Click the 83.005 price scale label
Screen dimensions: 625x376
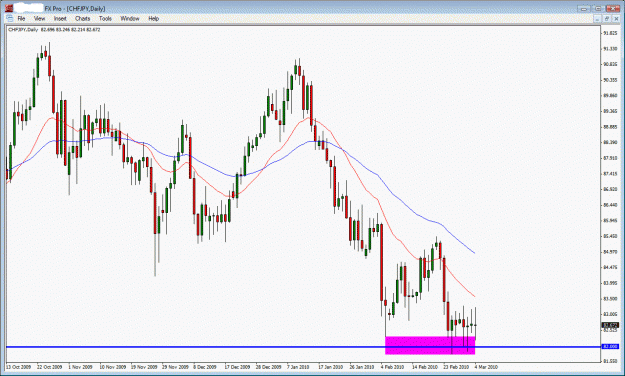pyautogui.click(x=610, y=314)
